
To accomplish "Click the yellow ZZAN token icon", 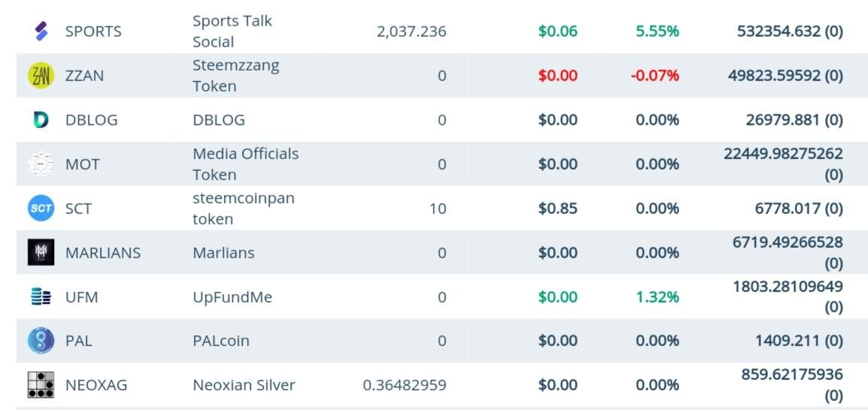I will 41,76.
